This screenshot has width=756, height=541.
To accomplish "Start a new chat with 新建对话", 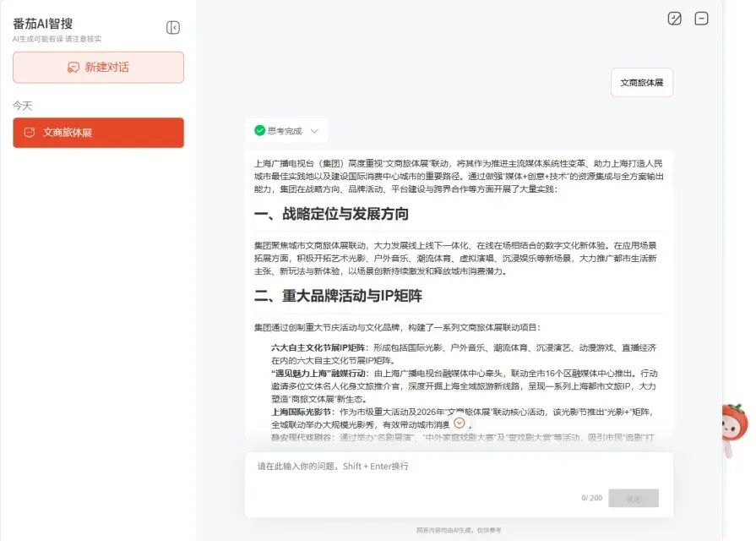I will (x=98, y=67).
